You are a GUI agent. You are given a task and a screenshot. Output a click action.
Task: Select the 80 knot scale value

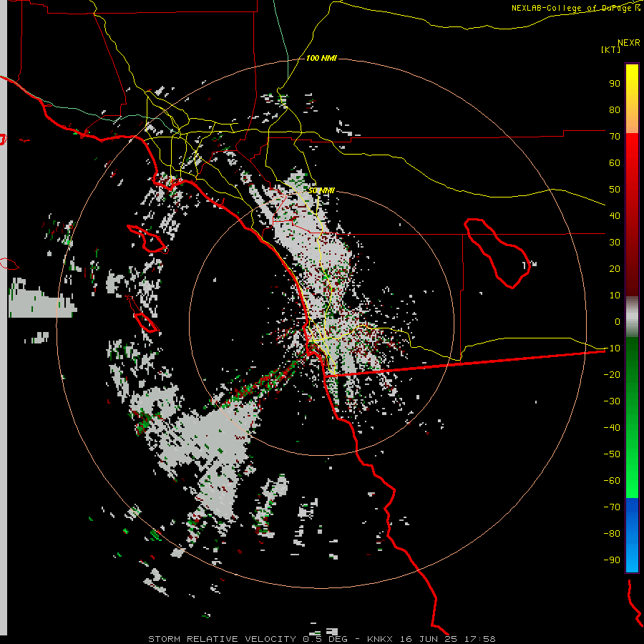click(x=615, y=109)
